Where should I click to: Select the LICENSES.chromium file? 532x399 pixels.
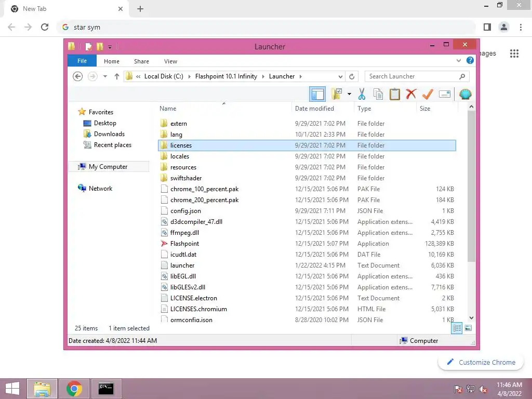tap(307, 309)
